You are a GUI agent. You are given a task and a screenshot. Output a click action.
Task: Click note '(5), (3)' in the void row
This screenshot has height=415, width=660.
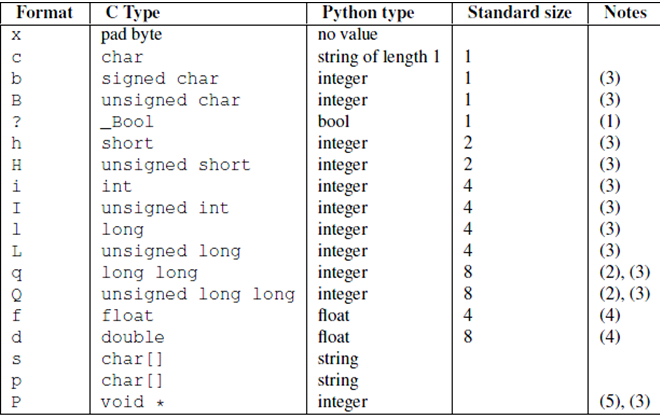pyautogui.click(x=620, y=401)
